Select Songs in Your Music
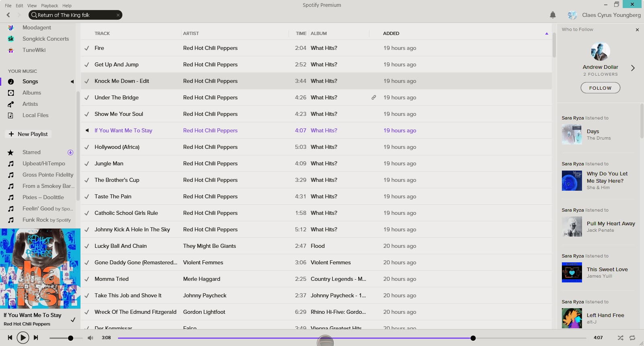644x346 pixels. 30,81
